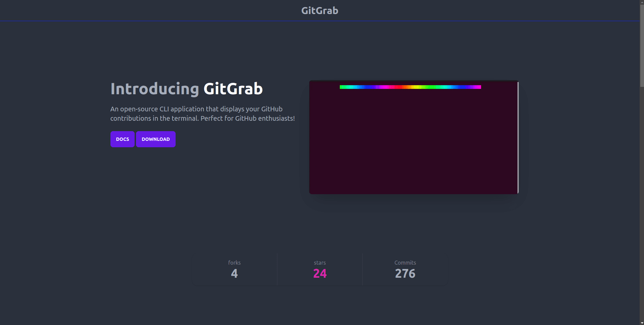Click the terminal preview image

[x=414, y=137]
